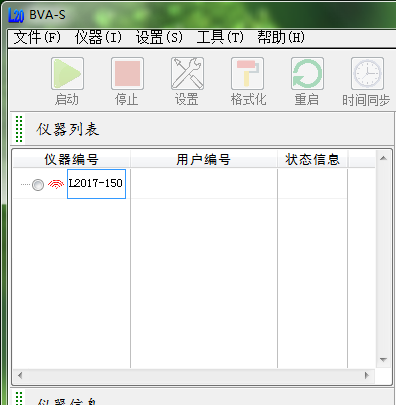Viewport: 396px width, 405px height.
Task: Click the 重启 circular arrow icon
Action: 307,73
